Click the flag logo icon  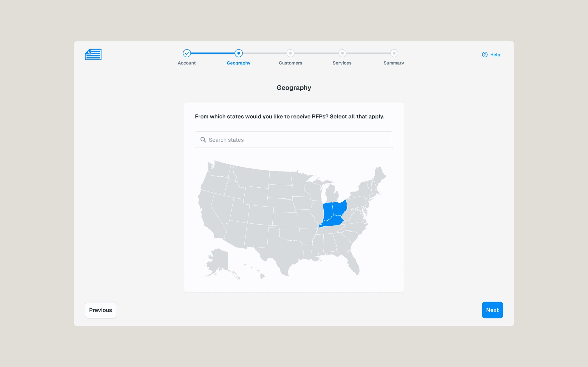93,54
